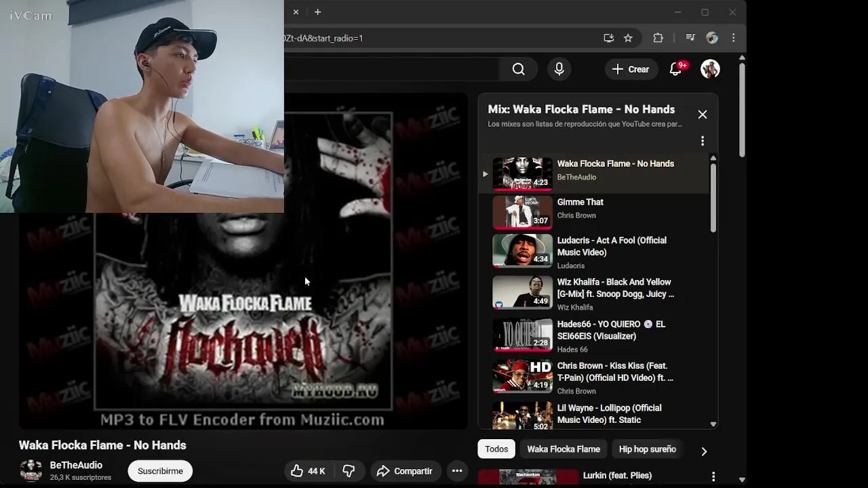Click the Kiss Kiss video thumbnail
Screen dimensions: 868x488
click(x=522, y=376)
